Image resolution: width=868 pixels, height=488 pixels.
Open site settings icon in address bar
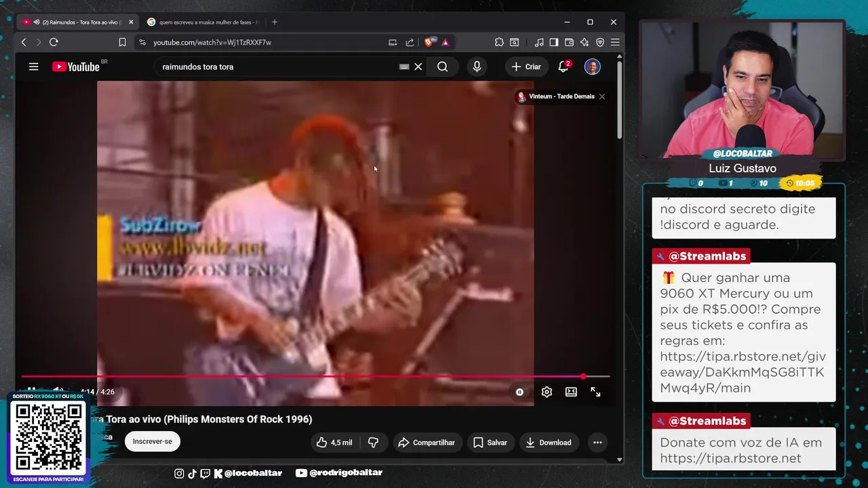coord(142,42)
